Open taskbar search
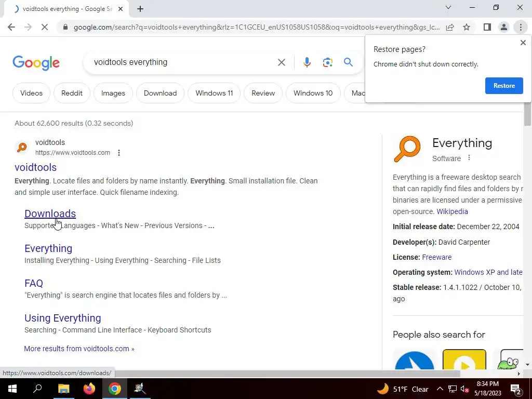This screenshot has height=399, width=532. click(37, 389)
